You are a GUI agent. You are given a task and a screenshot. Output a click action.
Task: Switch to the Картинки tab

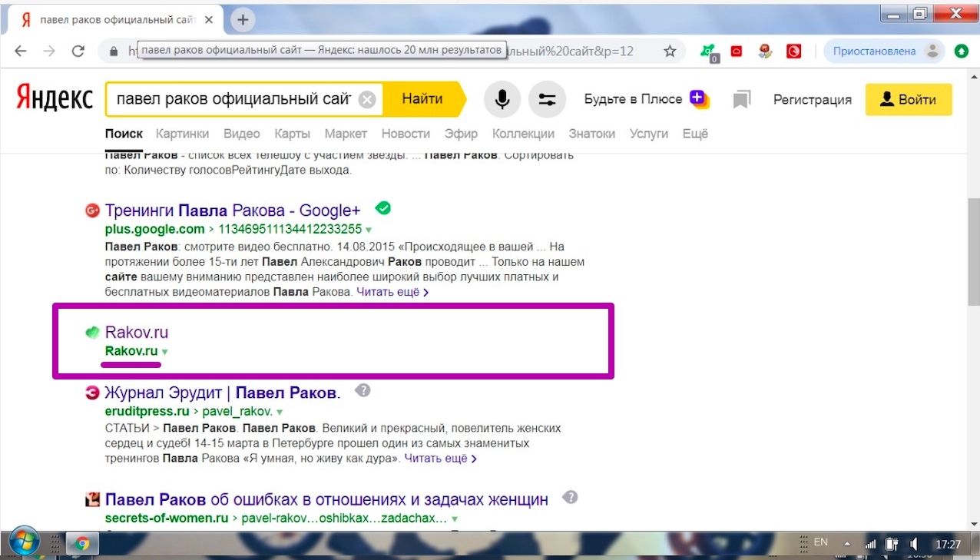(x=182, y=134)
